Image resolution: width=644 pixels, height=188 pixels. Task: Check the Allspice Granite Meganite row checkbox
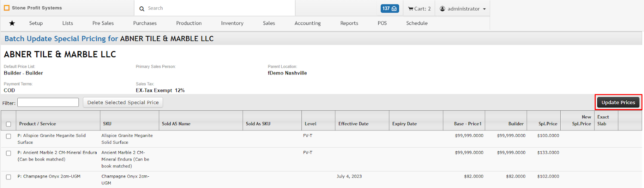pos(8,136)
